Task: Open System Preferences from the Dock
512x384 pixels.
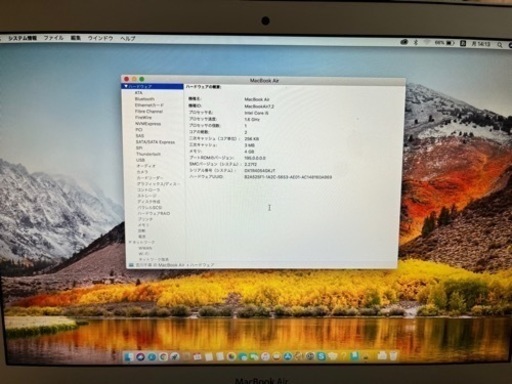Action: point(310,356)
